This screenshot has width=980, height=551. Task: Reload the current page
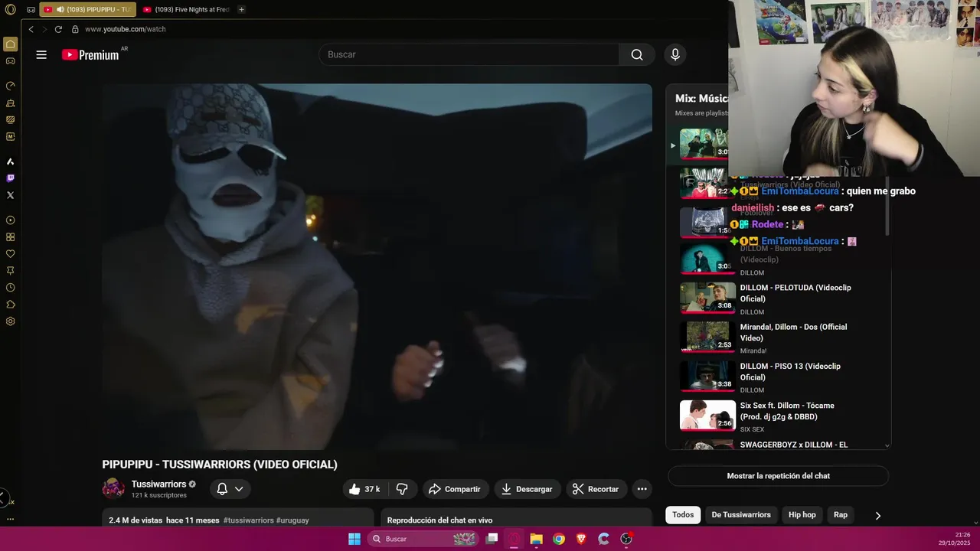pyautogui.click(x=58, y=29)
